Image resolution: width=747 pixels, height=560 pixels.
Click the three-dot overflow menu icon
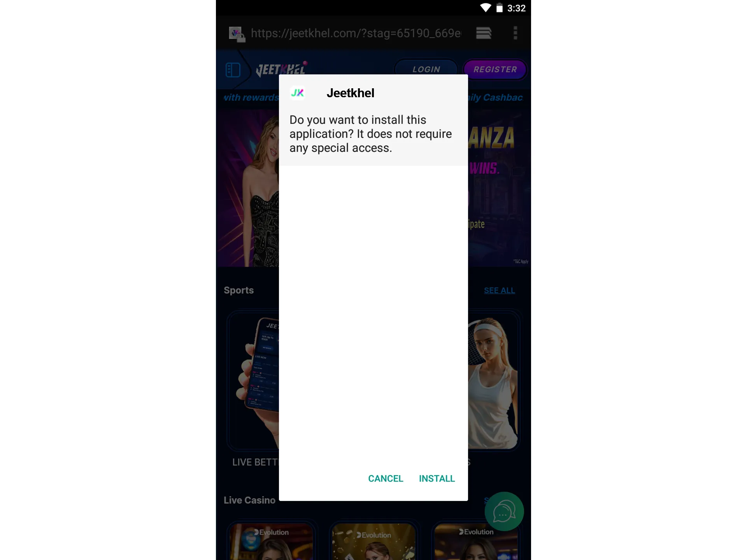[x=515, y=33]
